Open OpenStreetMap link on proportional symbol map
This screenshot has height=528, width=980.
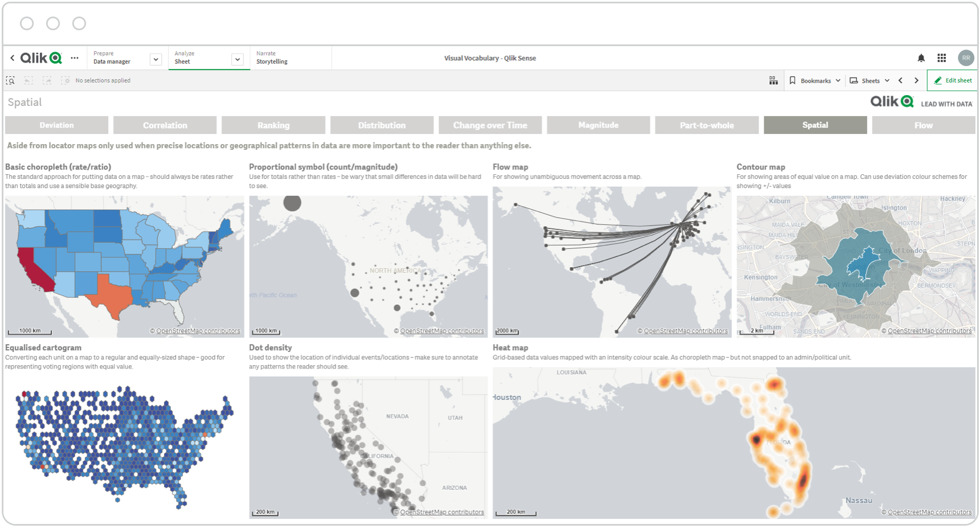pyautogui.click(x=442, y=331)
